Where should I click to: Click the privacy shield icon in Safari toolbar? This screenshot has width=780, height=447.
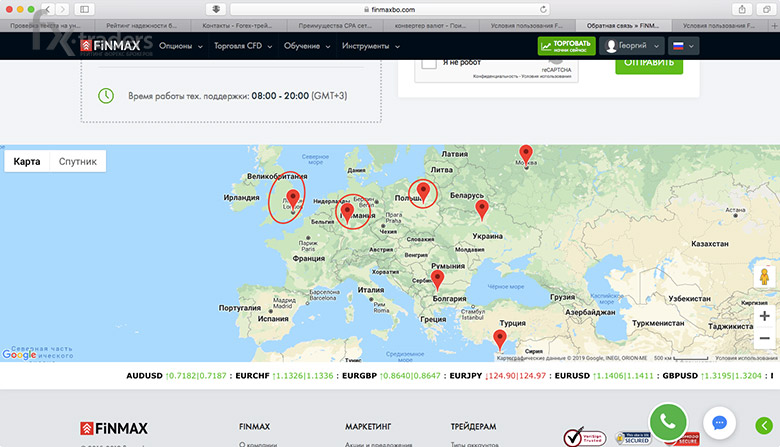[216, 9]
